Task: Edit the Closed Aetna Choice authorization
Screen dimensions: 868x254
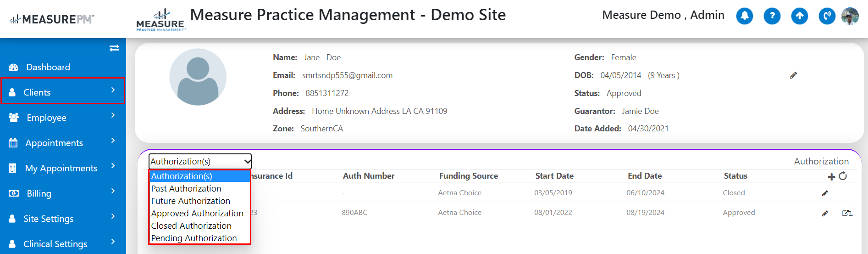Action: (825, 193)
